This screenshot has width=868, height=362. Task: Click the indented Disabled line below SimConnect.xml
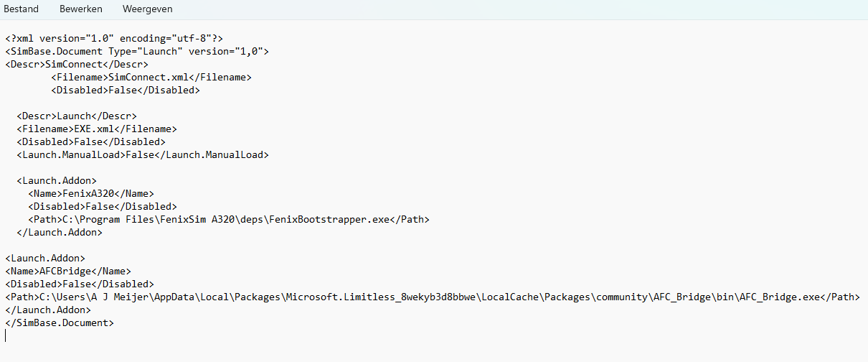point(126,90)
